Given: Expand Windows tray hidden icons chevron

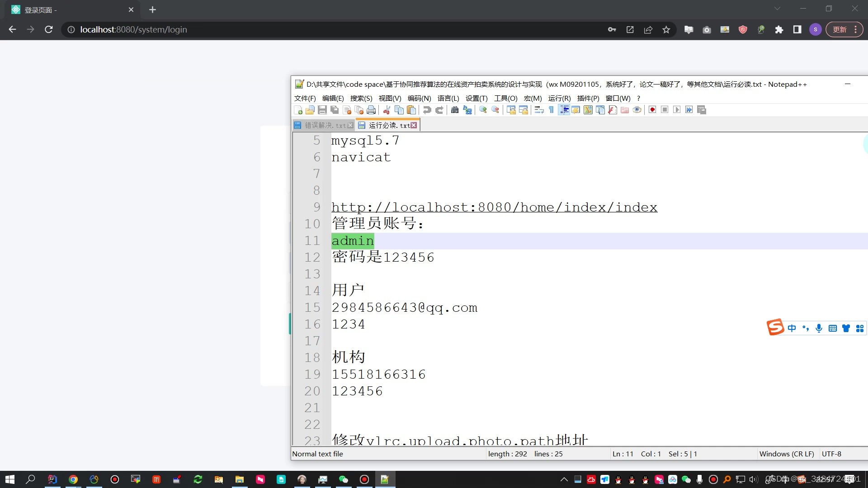Looking at the screenshot, I should (x=564, y=479).
